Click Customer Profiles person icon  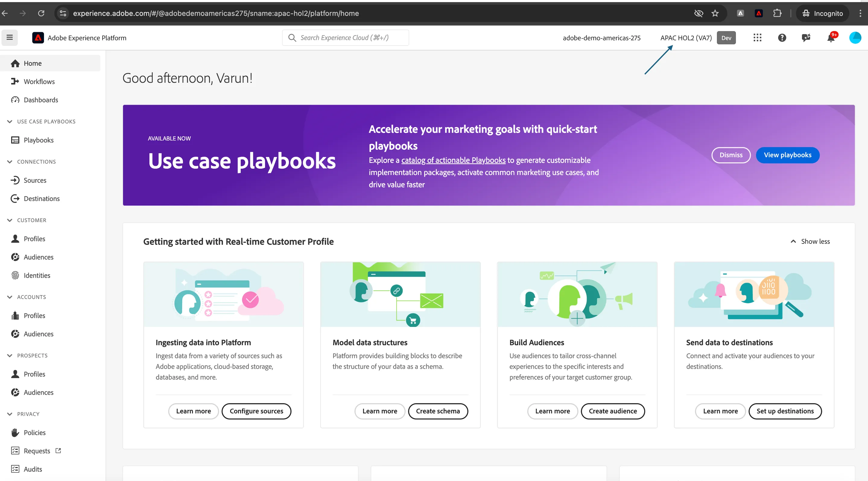[15, 239]
